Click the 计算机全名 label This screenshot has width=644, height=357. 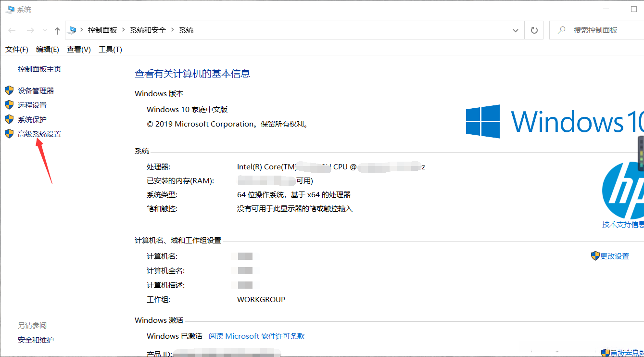click(x=165, y=271)
